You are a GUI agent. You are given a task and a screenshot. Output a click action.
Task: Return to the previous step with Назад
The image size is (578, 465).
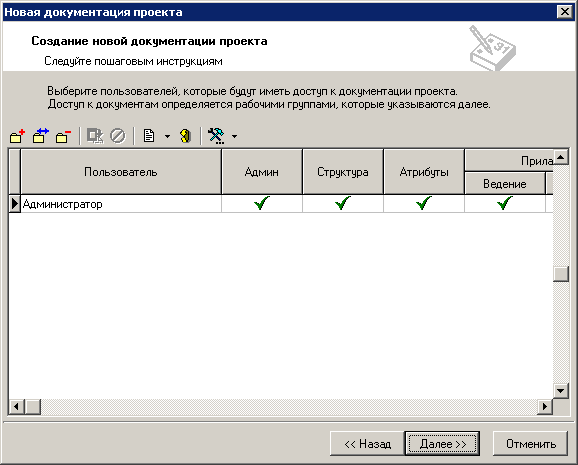pos(368,444)
